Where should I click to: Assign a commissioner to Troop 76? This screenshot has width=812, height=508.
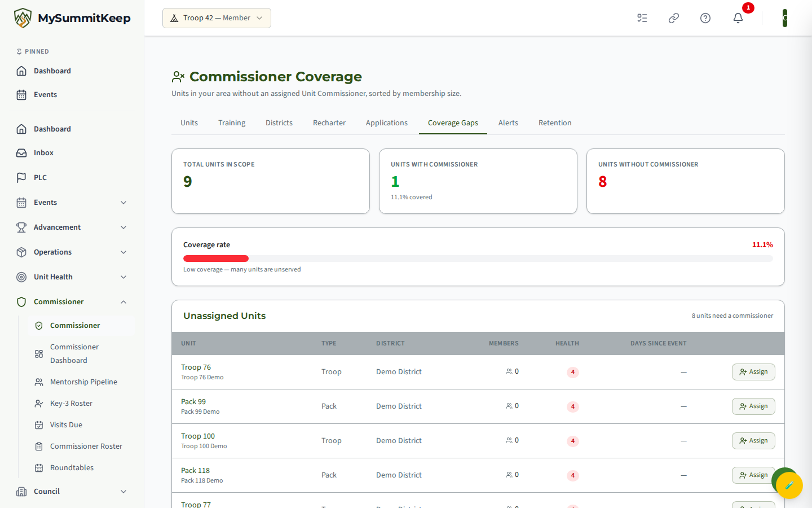pyautogui.click(x=753, y=372)
